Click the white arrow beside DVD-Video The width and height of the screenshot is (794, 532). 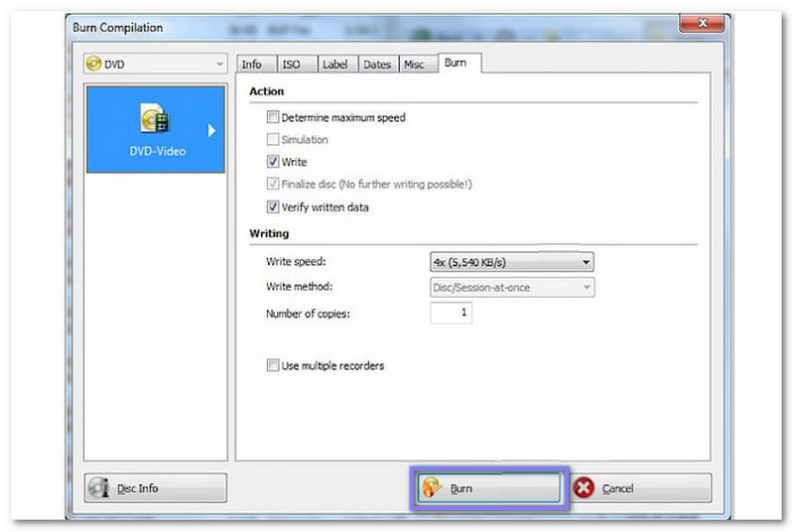(x=211, y=131)
